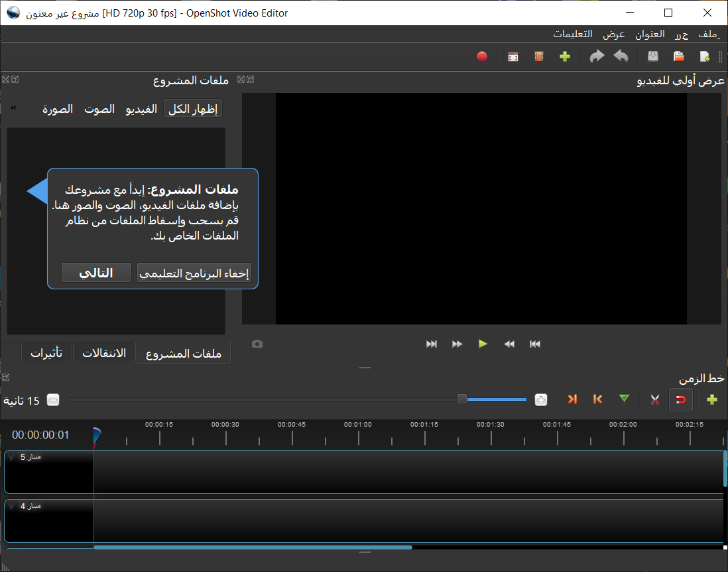The height and width of the screenshot is (572, 728).
Task: Click the green plus Import Files icon
Action: click(565, 56)
